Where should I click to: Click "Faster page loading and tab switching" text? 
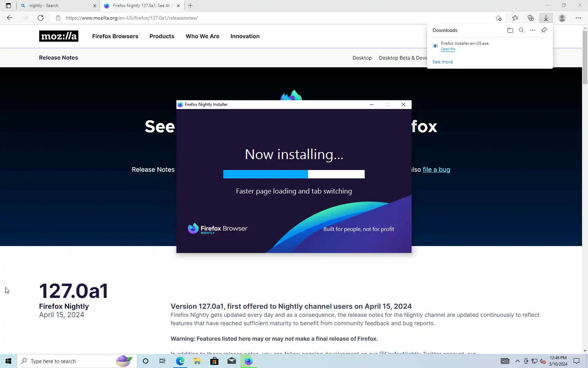tap(294, 191)
